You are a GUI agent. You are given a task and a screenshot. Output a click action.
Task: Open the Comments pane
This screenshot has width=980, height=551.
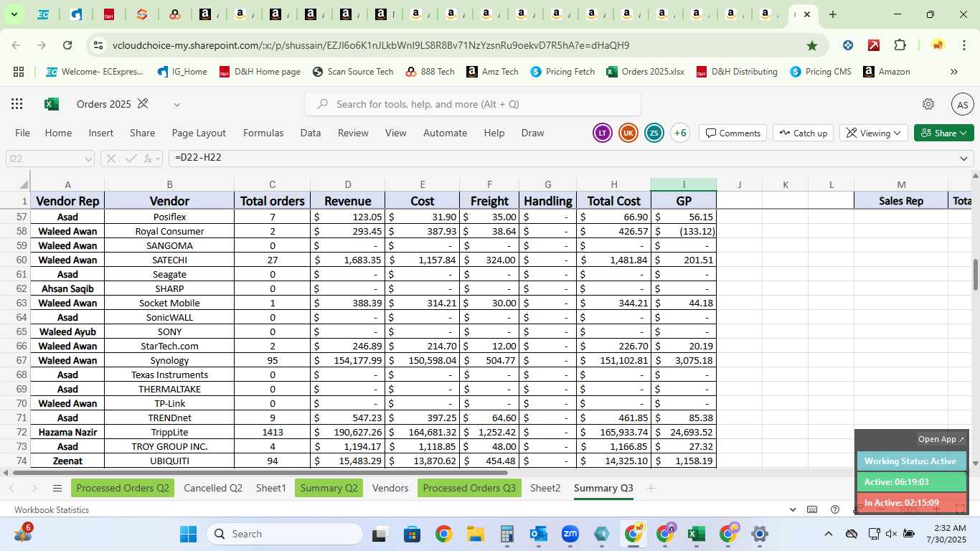pyautogui.click(x=732, y=133)
